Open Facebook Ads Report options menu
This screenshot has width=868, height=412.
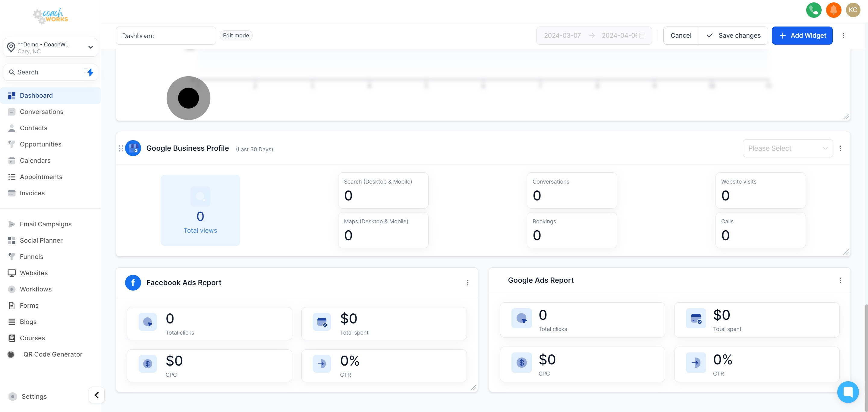pyautogui.click(x=467, y=283)
